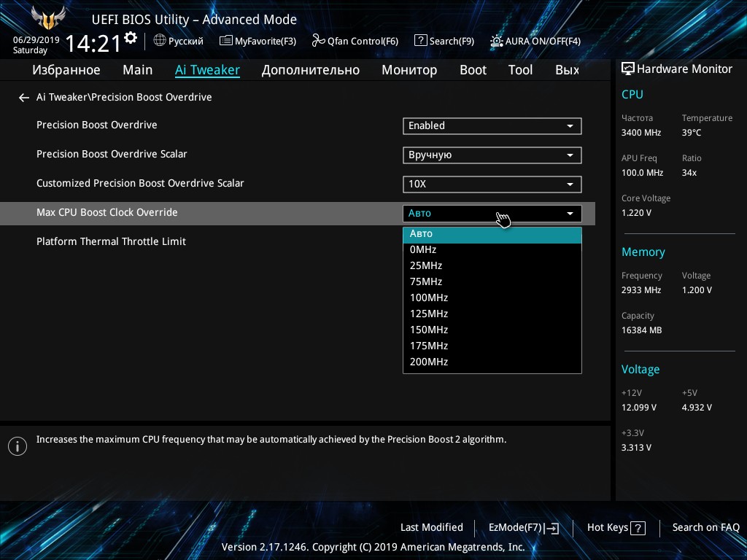Choose the 125MHz option
The image size is (747, 560).
click(x=492, y=314)
